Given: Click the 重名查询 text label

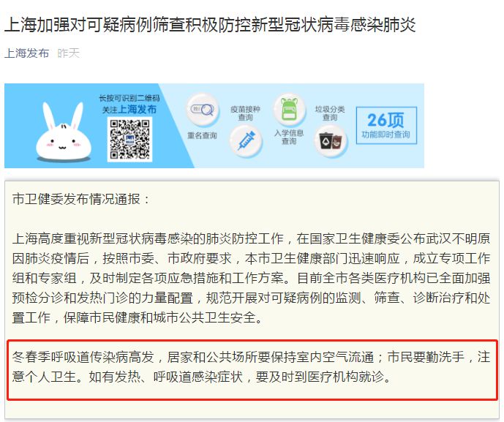Looking at the screenshot, I should tap(202, 135).
